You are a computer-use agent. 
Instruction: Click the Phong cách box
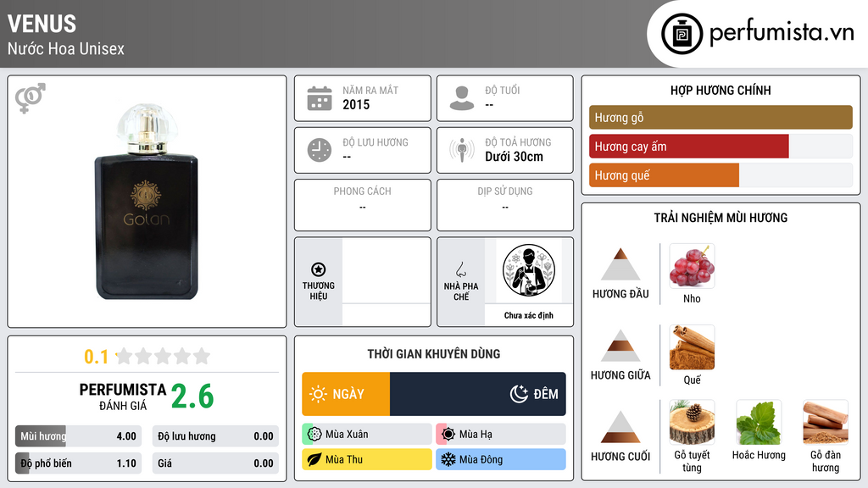point(363,205)
